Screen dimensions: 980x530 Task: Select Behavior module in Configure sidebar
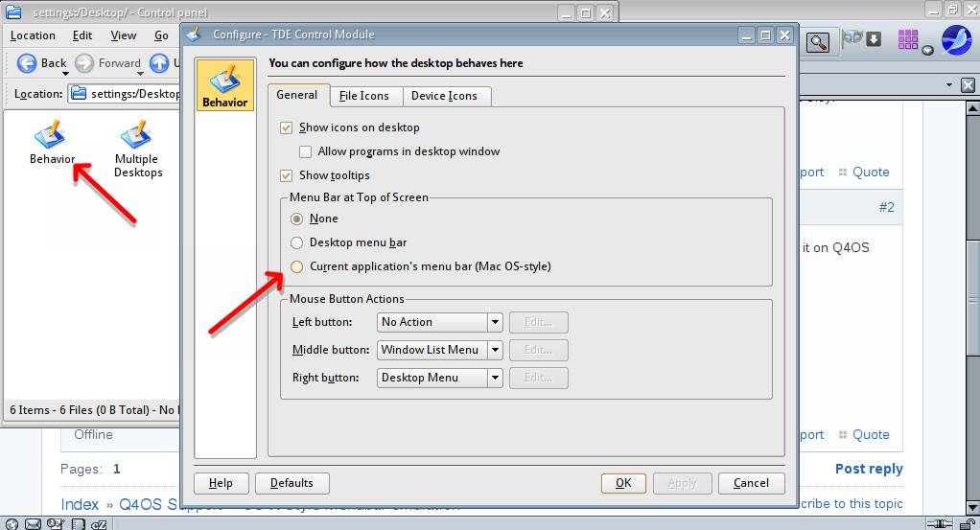pyautogui.click(x=225, y=85)
